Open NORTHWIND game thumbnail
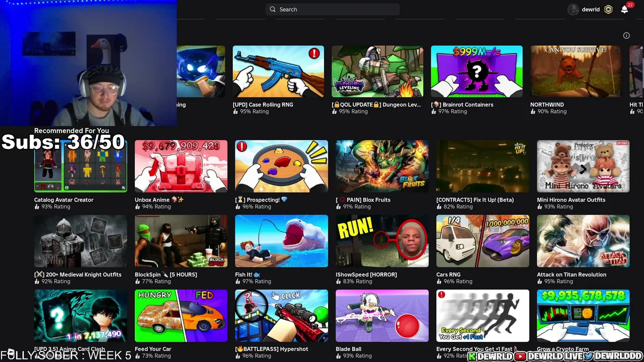Screen dimensions: 644x362 click(576, 71)
